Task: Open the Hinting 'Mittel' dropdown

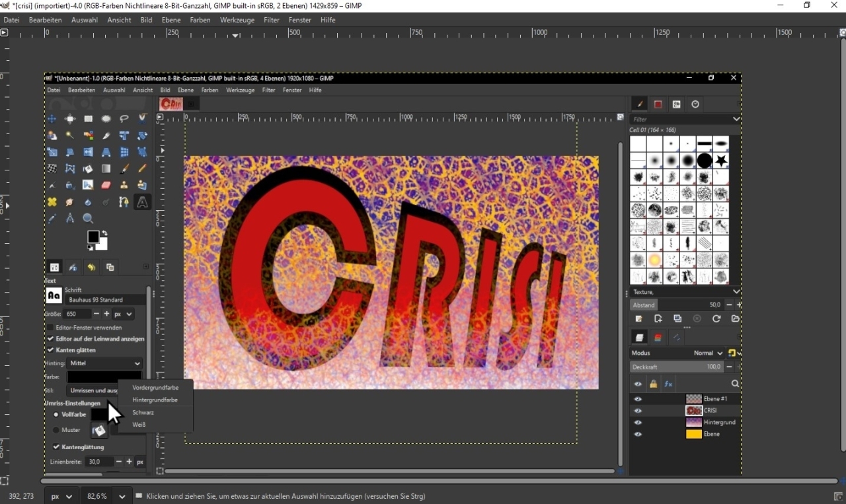Action: [104, 363]
